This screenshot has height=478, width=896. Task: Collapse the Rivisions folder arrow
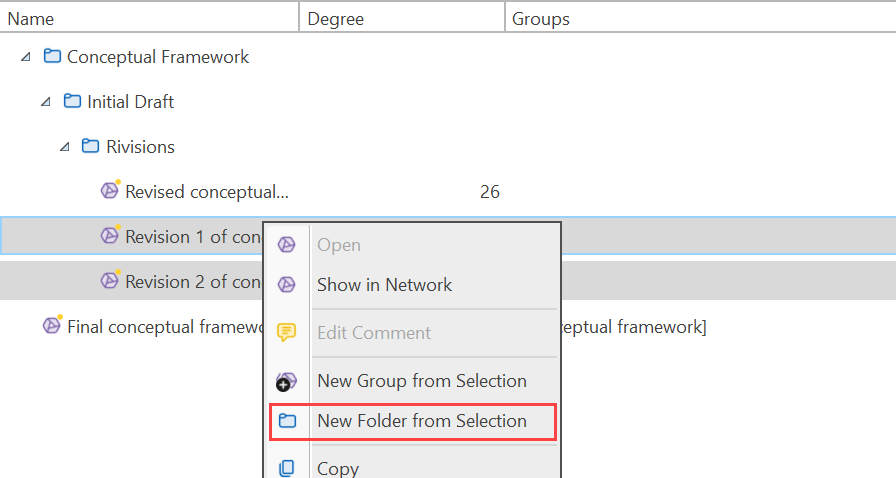coord(64,147)
